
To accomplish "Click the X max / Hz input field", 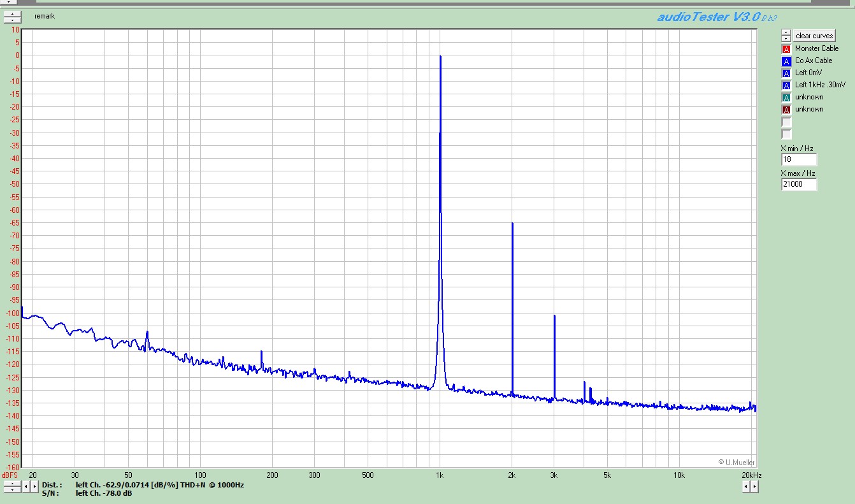I will click(799, 184).
